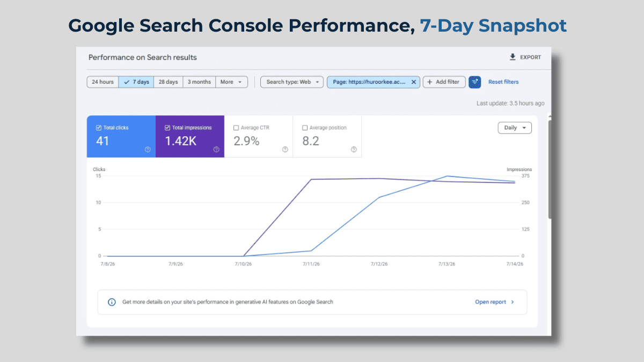Click the plus icon on Add filter
The image size is (644, 362).
coord(430,82)
